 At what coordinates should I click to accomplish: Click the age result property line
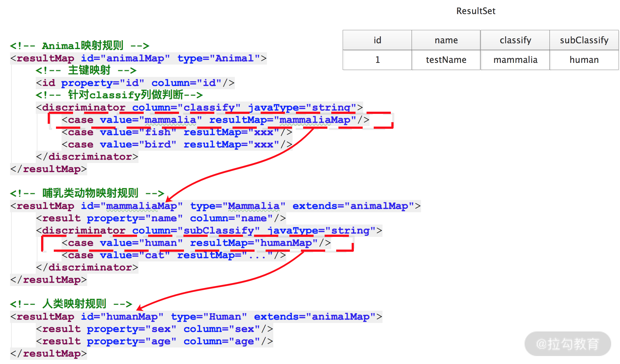pos(154,341)
